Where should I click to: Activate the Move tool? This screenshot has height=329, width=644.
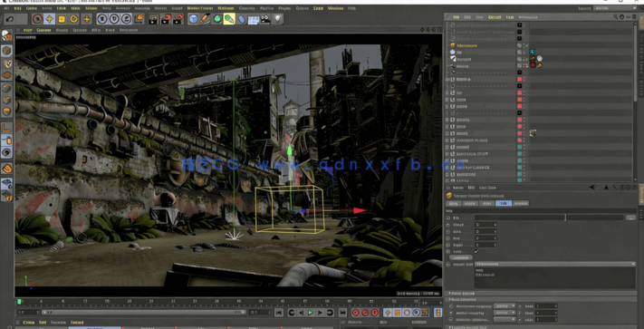coord(49,19)
